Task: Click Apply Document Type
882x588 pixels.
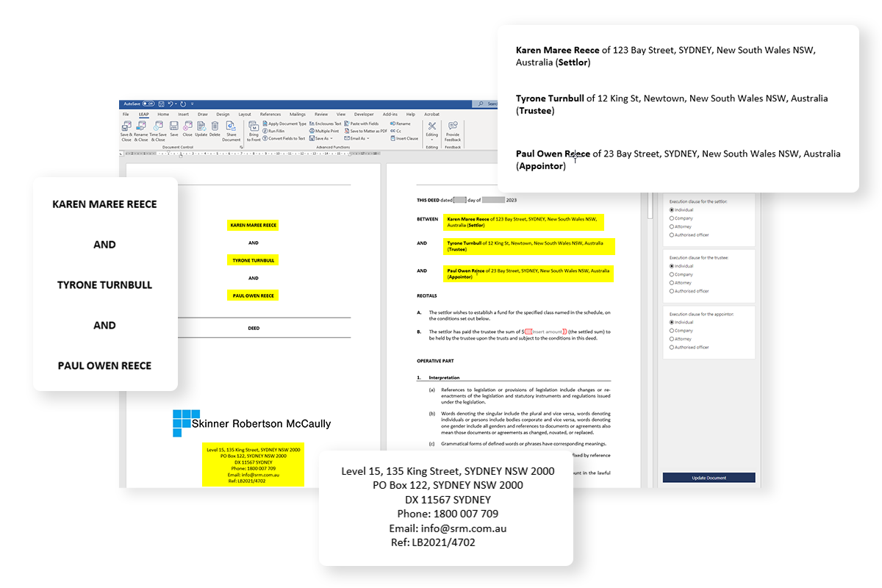Action: [284, 123]
